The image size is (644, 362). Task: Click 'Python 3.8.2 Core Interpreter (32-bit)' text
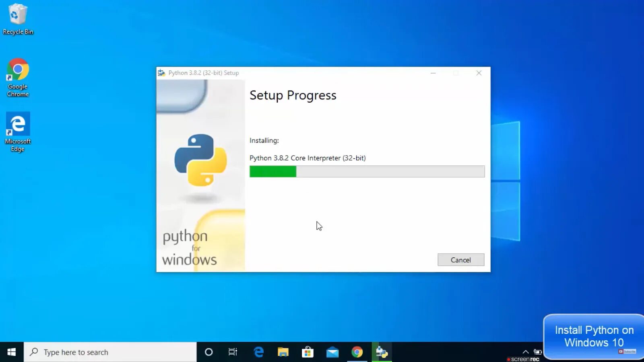pyautogui.click(x=308, y=158)
